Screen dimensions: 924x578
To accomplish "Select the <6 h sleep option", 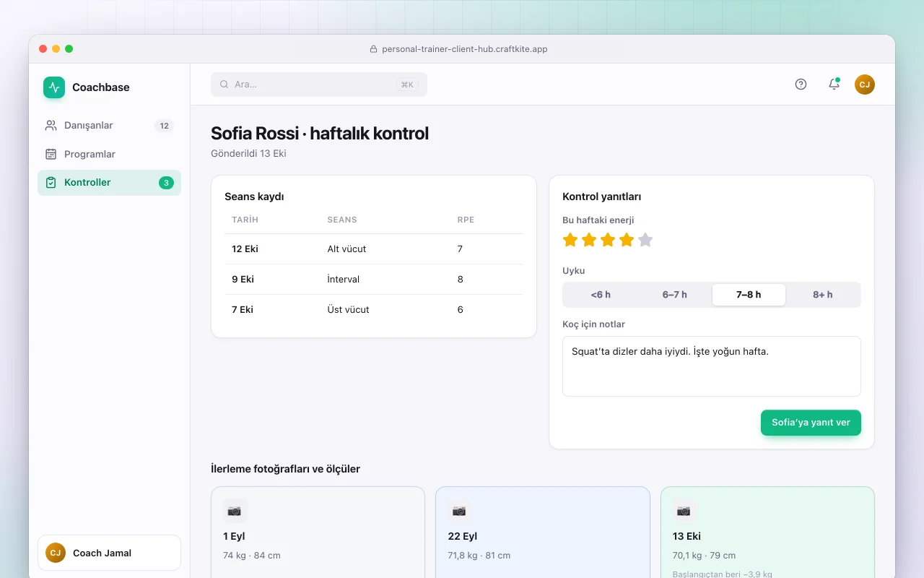I will 601,295.
